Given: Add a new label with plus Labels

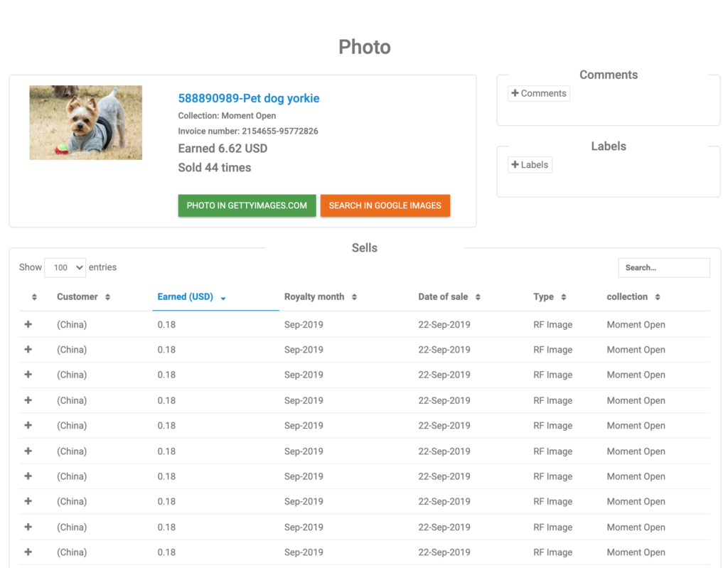Looking at the screenshot, I should (530, 165).
